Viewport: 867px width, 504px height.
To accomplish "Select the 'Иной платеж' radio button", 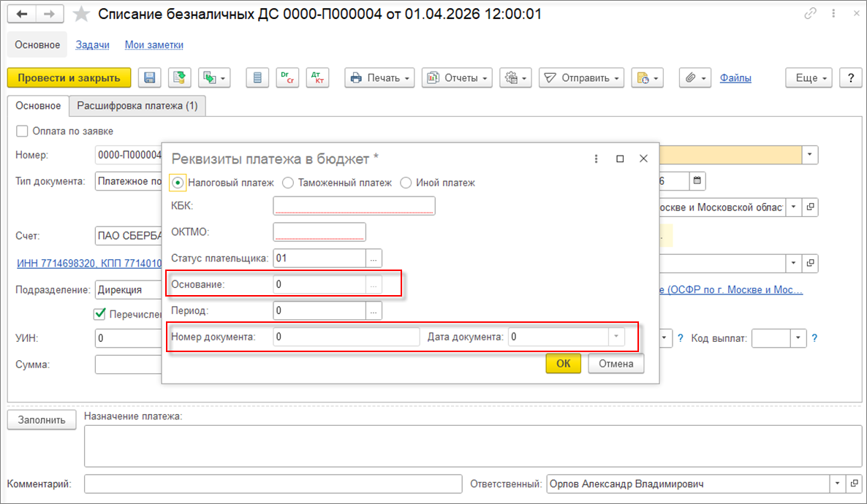I will 406,183.
